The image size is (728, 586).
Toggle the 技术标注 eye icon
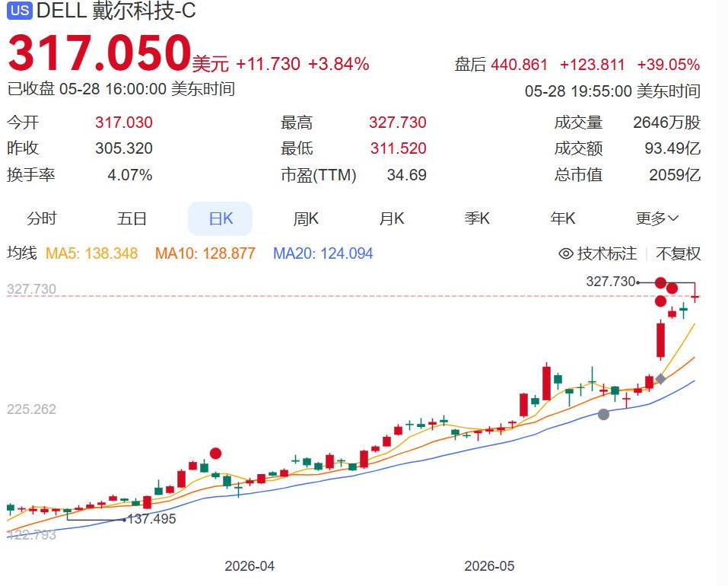566,253
